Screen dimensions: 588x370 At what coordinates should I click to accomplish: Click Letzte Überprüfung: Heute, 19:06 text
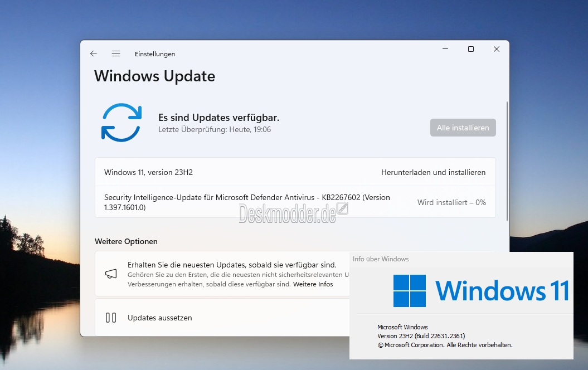click(214, 129)
